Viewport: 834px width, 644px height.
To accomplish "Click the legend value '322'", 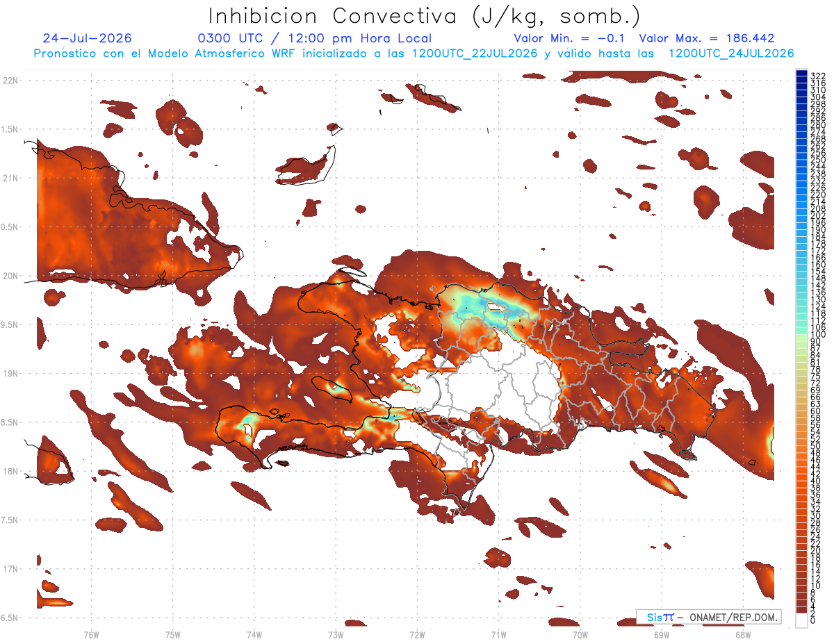I will pos(818,76).
